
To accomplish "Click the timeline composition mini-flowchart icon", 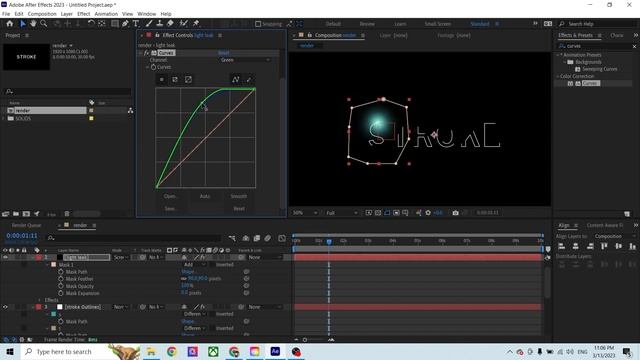I will coord(232,238).
